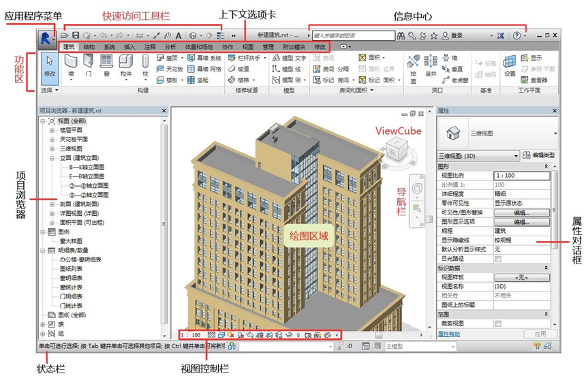The image size is (588, 378).
Task: Select the 构件 (Component) tool
Action: 126,67
